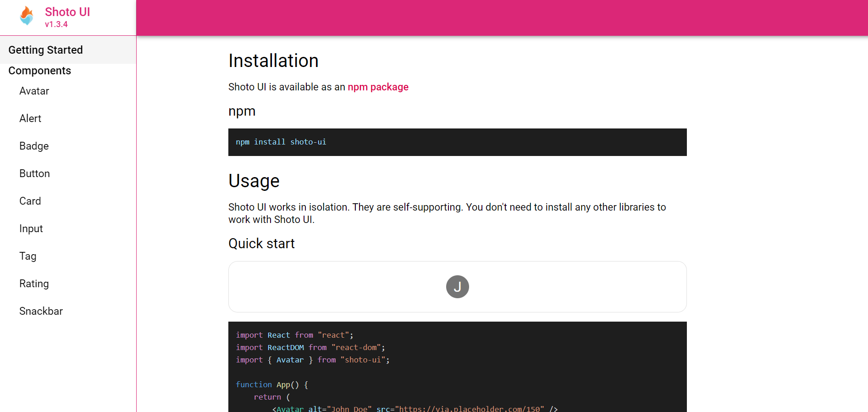The image size is (868, 412).
Task: Navigate to the Rating component page
Action: click(34, 284)
